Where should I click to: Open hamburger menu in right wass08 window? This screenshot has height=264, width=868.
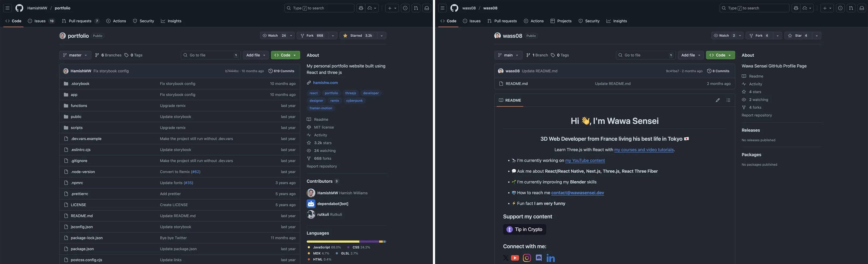(x=442, y=8)
